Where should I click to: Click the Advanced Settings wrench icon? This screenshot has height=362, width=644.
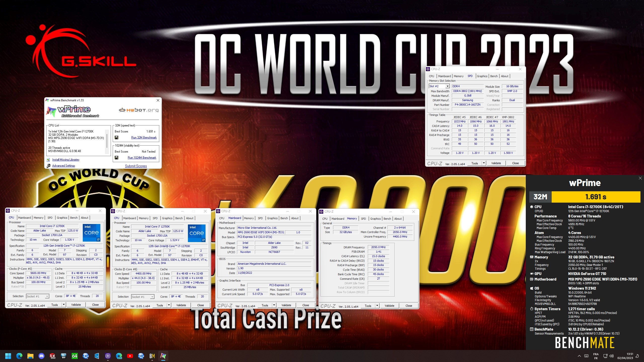click(48, 166)
